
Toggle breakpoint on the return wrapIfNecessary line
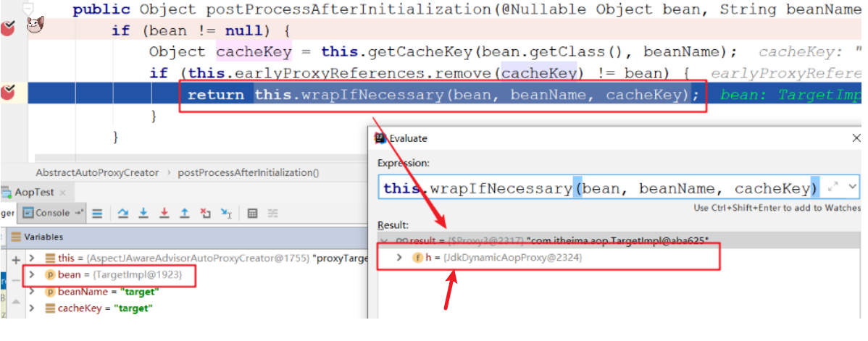tap(8, 93)
